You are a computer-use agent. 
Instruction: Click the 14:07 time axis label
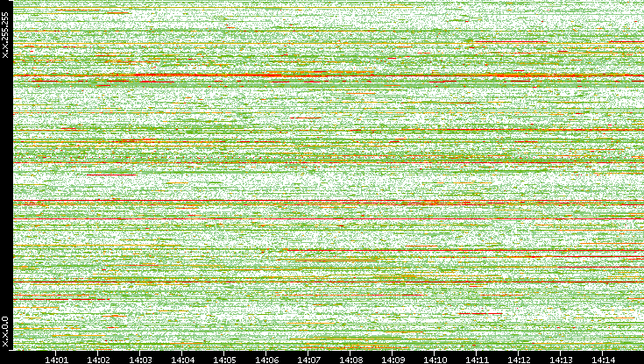308,360
